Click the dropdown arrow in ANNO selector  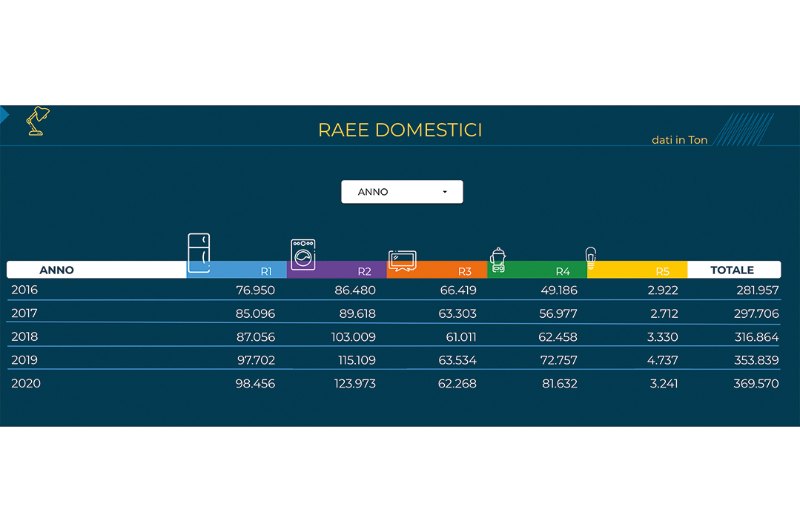445,192
